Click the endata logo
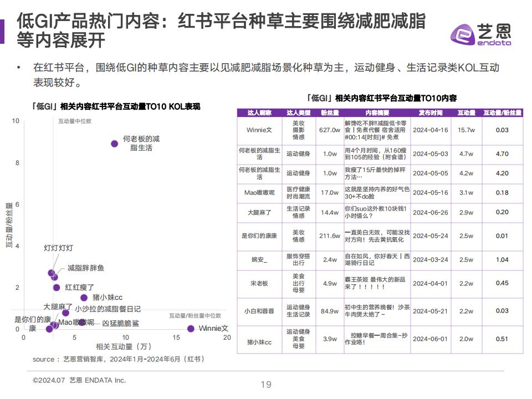The image size is (532, 399). [x=480, y=34]
